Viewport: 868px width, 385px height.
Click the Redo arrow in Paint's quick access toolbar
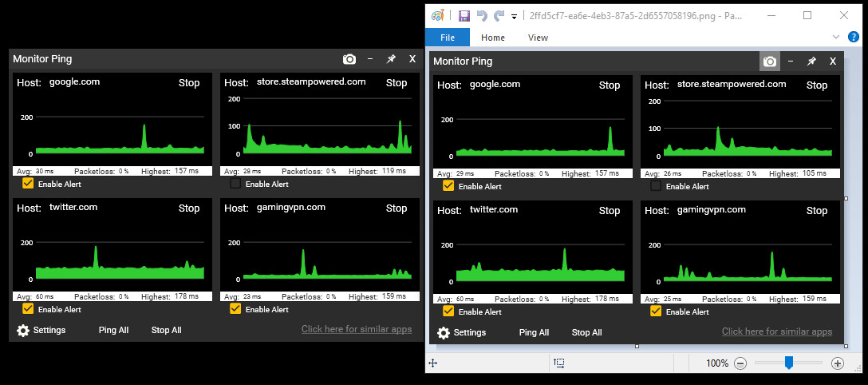pos(499,15)
